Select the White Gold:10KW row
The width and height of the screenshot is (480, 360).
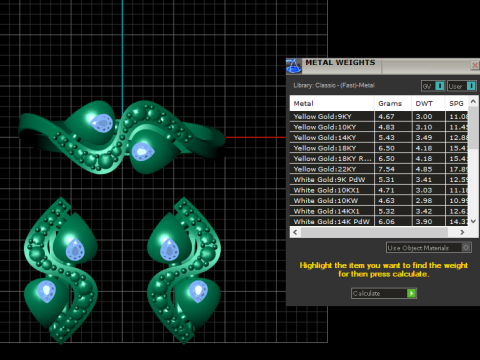click(x=379, y=200)
